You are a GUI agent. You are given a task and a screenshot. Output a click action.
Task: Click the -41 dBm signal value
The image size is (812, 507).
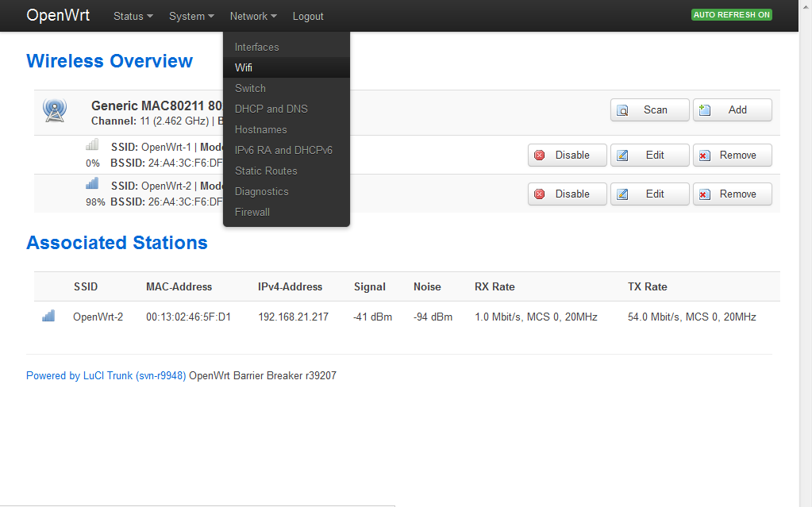point(372,317)
